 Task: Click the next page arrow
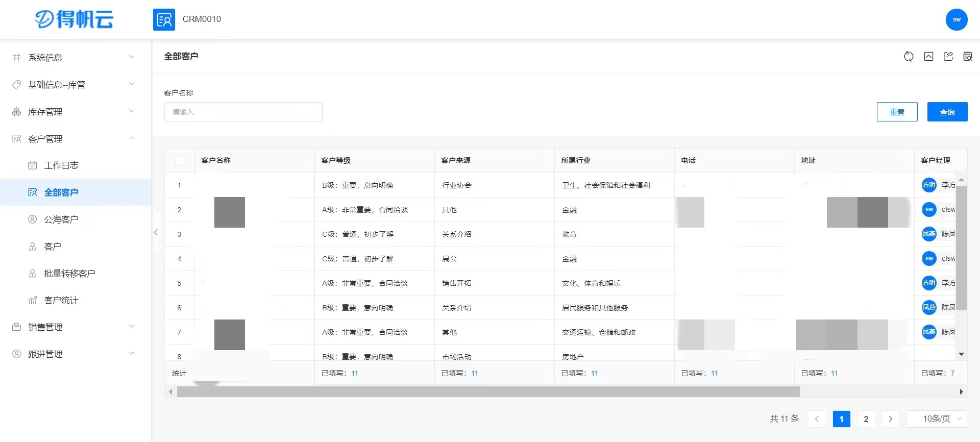click(x=890, y=419)
